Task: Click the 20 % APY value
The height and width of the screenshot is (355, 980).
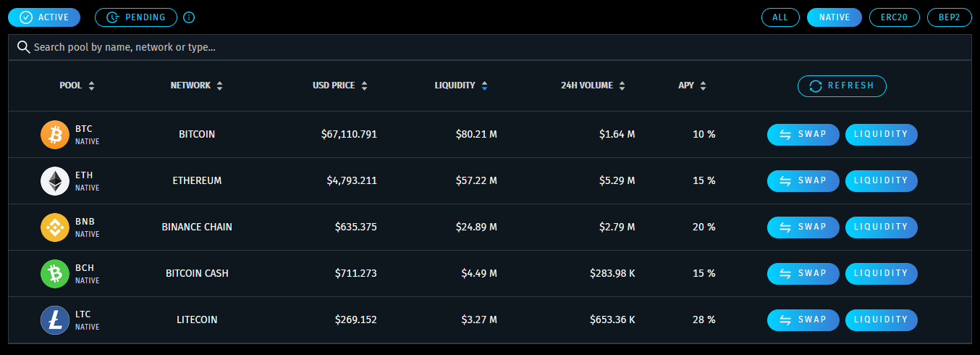Action: click(x=704, y=227)
